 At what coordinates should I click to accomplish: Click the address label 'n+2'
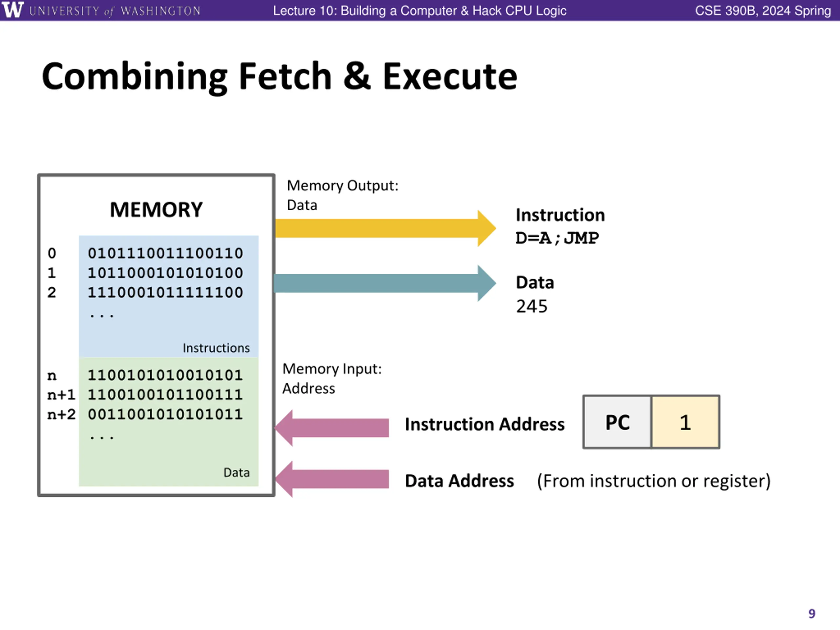click(x=61, y=415)
